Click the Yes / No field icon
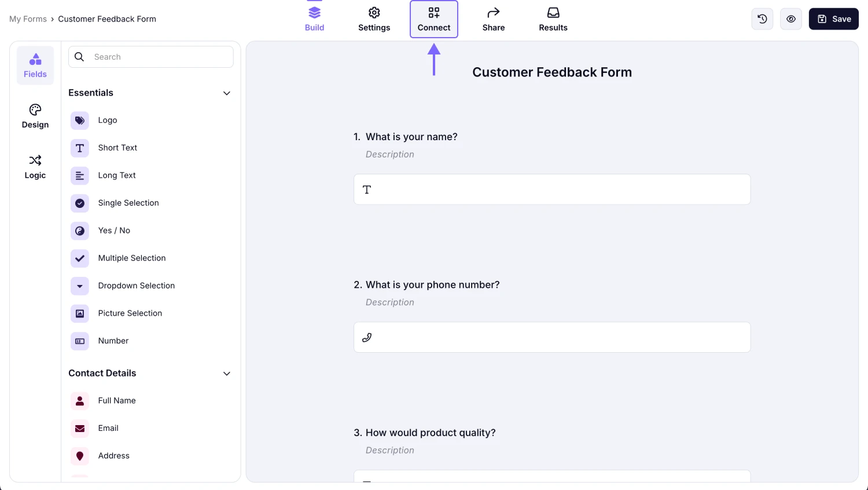 tap(79, 231)
